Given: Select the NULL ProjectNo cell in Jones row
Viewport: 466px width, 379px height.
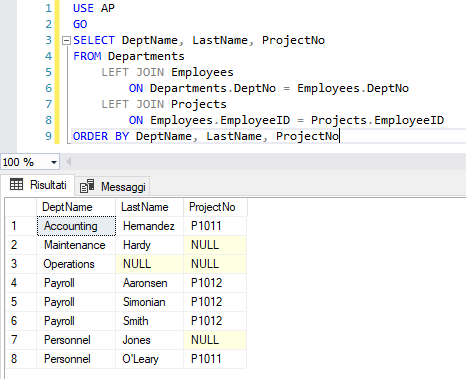Looking at the screenshot, I should (215, 340).
